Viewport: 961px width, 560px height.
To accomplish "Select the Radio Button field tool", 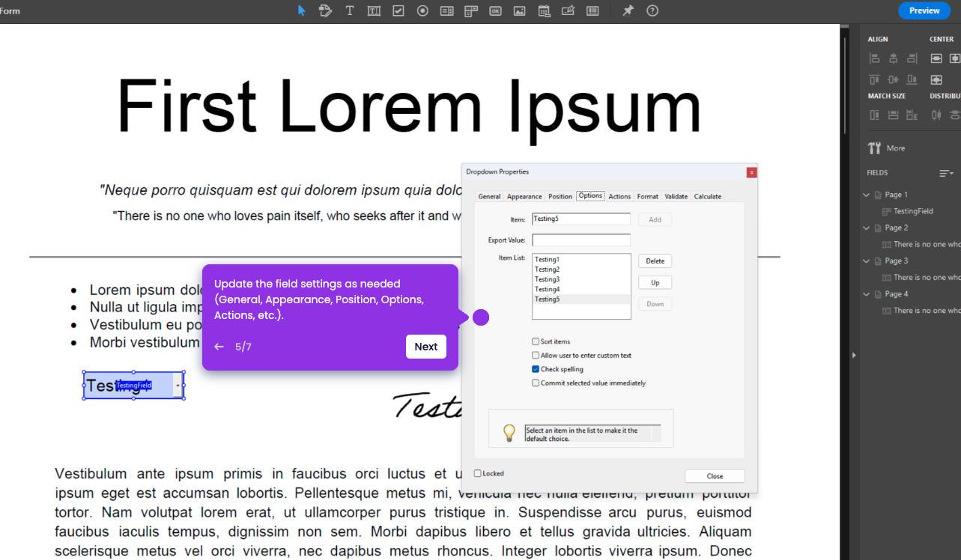I will tap(422, 10).
